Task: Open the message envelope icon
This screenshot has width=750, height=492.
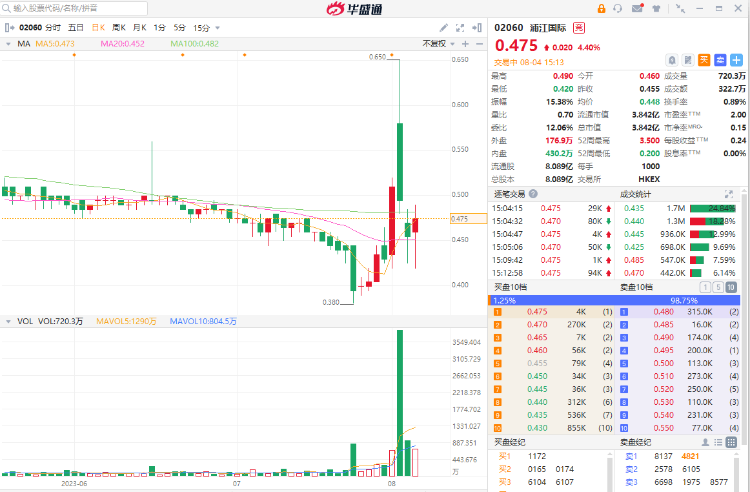Action: pos(637,8)
